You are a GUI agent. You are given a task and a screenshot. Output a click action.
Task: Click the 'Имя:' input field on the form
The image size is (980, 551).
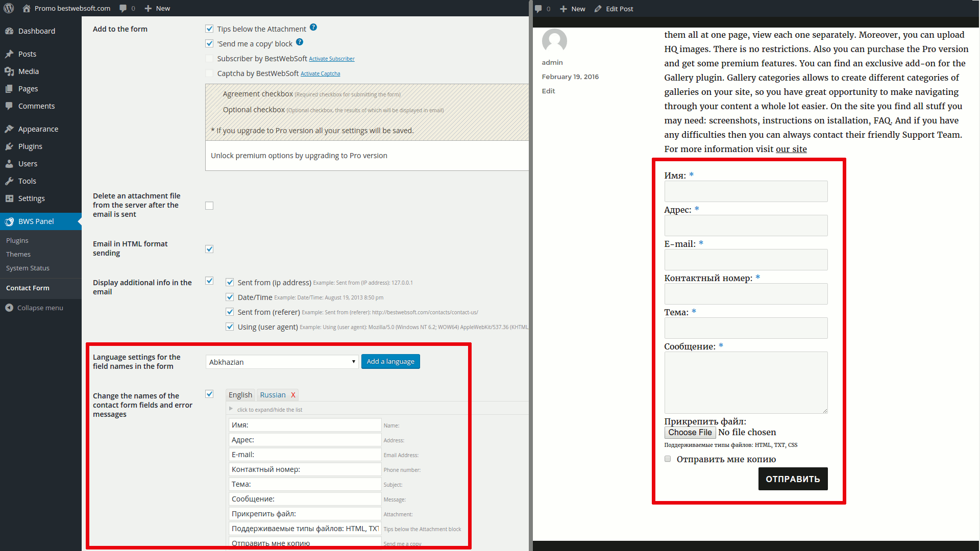coord(746,191)
